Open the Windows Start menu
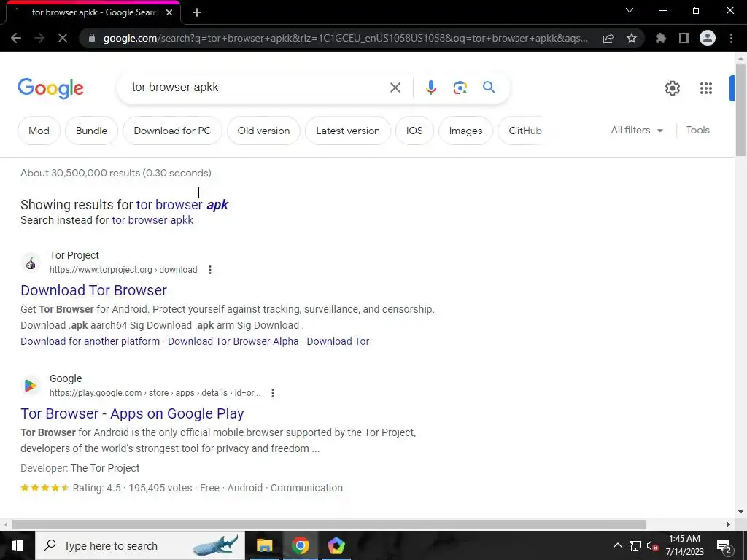Viewport: 747px width, 560px height. point(18,545)
